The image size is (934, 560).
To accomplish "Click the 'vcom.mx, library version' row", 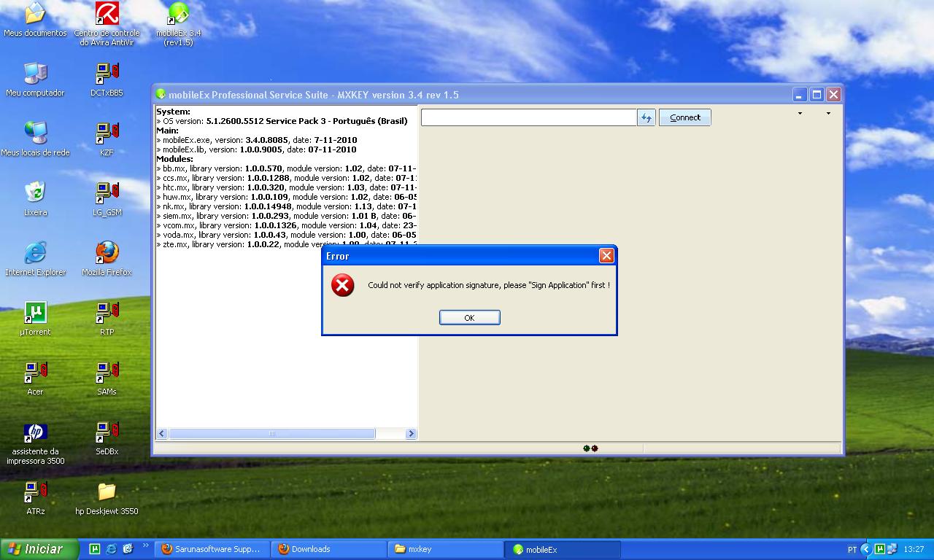I will click(286, 225).
